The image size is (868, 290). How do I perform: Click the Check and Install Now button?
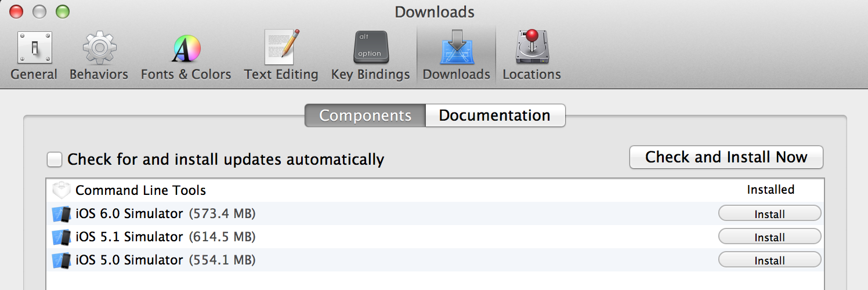pyautogui.click(x=726, y=157)
